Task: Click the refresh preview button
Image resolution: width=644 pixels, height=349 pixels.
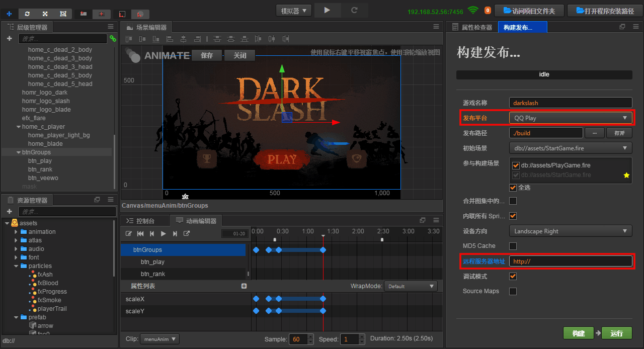Action: point(354,10)
